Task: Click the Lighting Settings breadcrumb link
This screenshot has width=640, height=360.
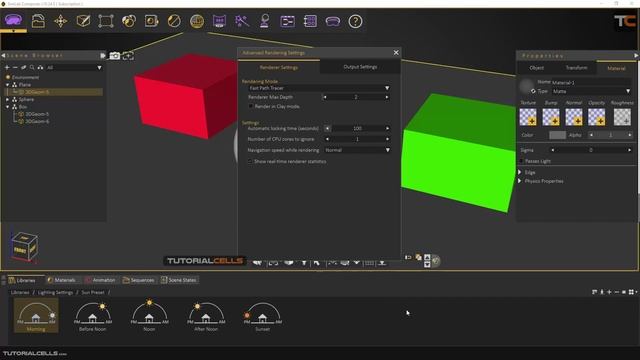Action: (55, 292)
